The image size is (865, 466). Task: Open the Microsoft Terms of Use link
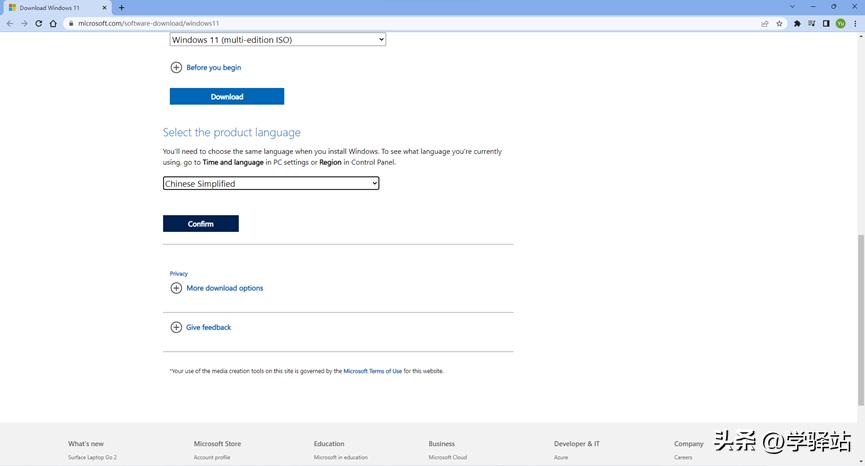pyautogui.click(x=372, y=371)
